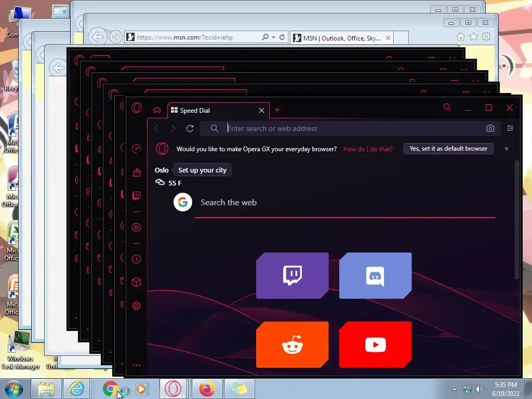Open the Player sidebar icon
Viewport: 532px width, 399px height.
137,228
